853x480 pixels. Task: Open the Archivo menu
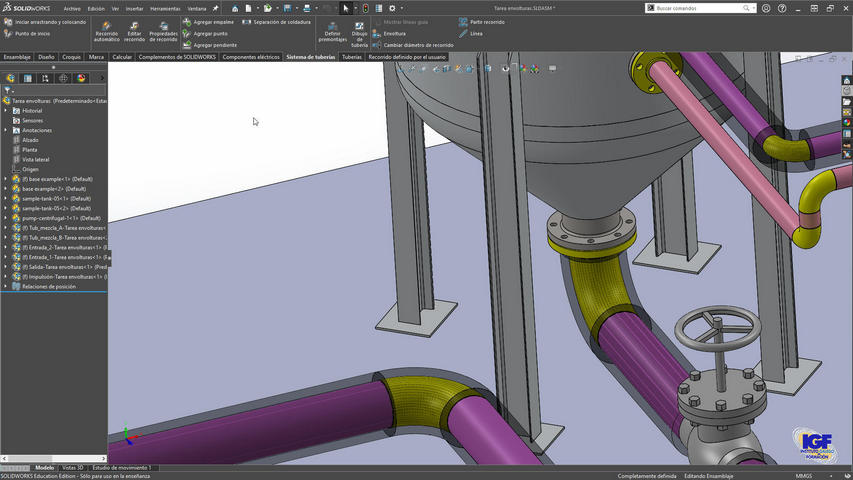click(x=72, y=9)
